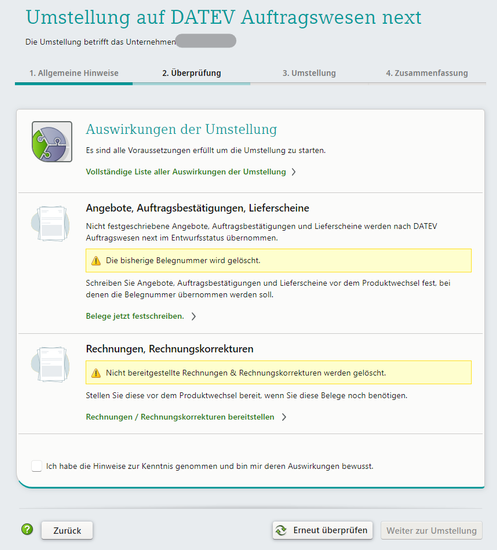Click title 'Umstellung auf DATEV Auftragswesen next'

click(223, 18)
